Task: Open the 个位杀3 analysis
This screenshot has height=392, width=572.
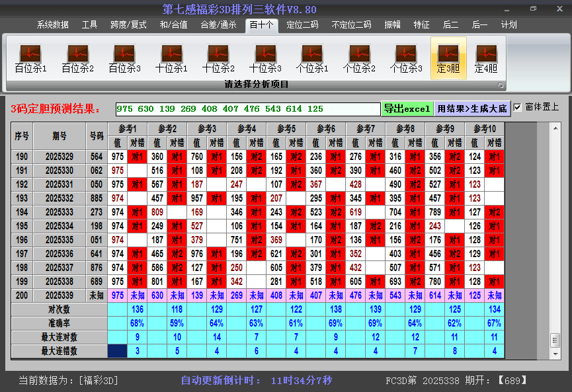Action: pyautogui.click(x=406, y=58)
